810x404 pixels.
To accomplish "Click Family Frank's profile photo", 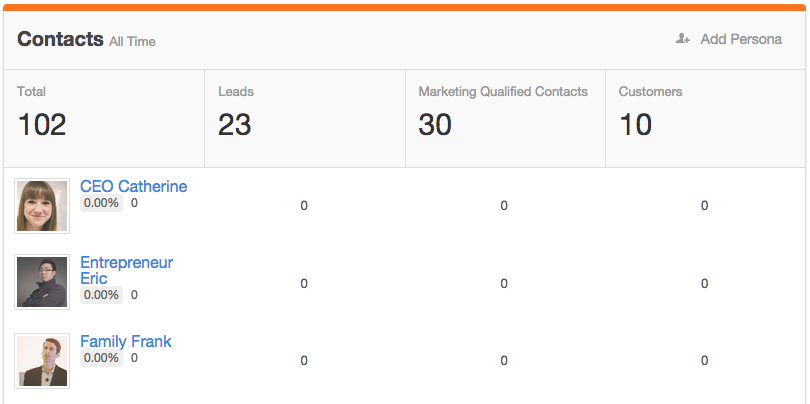I will (42, 360).
